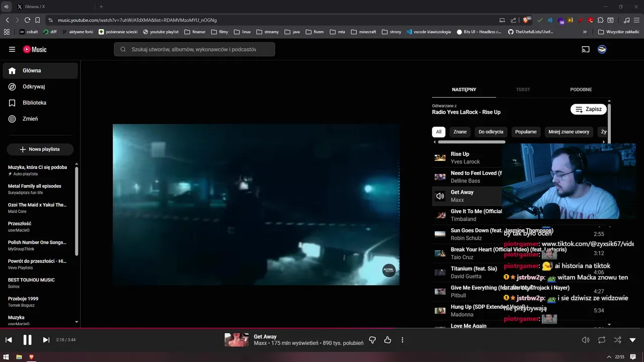Switch to the TEKST tab
The width and height of the screenshot is (644, 362).
click(x=523, y=89)
